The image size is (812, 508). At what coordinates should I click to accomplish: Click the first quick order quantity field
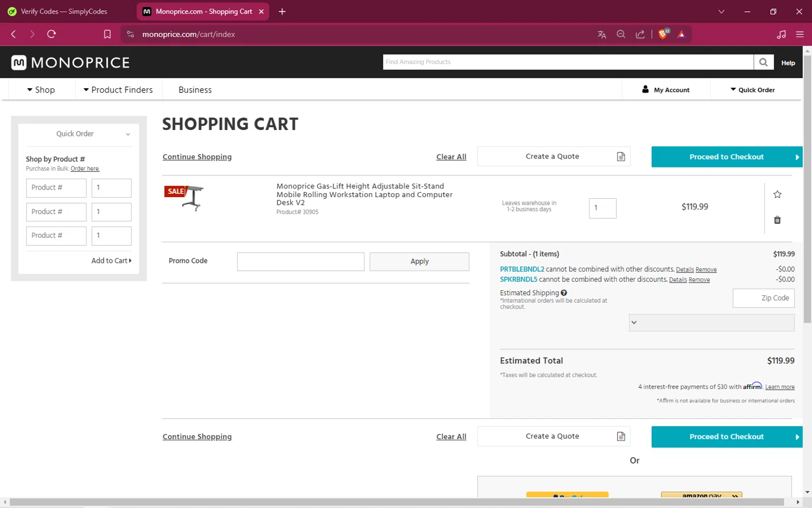click(112, 188)
